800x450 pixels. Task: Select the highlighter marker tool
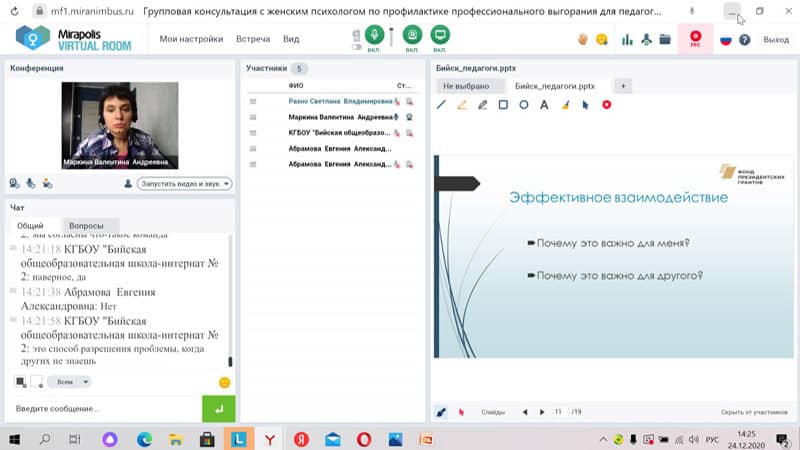pos(462,105)
